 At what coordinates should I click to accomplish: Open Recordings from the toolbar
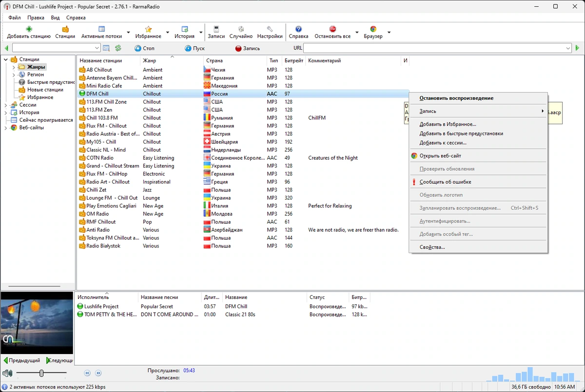tap(216, 29)
